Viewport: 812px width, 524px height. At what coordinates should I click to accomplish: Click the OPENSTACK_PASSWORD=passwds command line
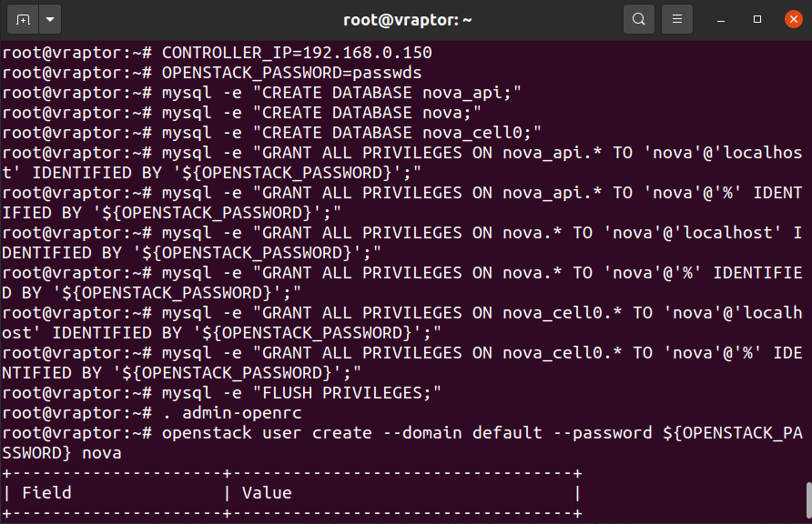(x=291, y=73)
